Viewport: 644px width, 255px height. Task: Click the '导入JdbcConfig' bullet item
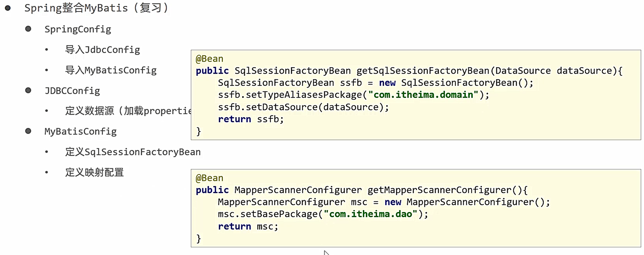[102, 50]
